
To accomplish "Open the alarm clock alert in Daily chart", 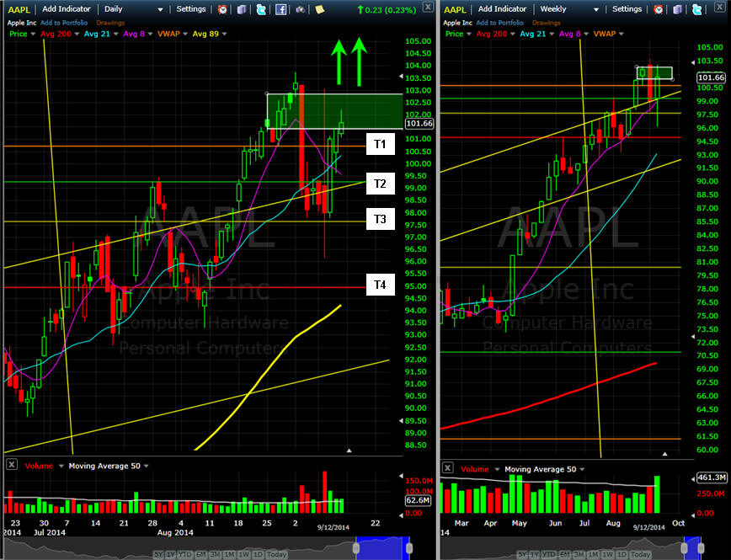I will click(222, 9).
